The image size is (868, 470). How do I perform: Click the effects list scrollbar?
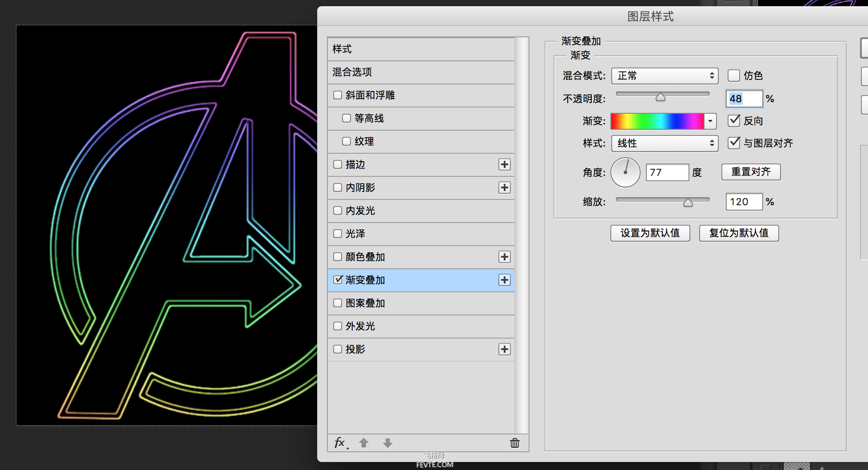(x=522, y=235)
